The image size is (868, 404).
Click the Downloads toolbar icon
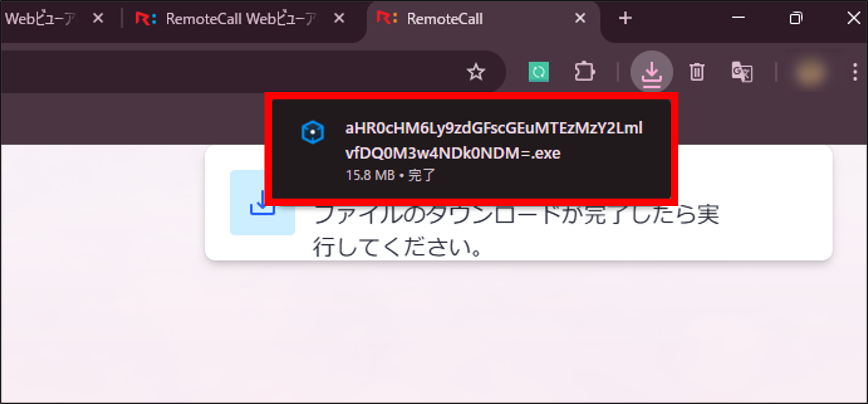[651, 72]
